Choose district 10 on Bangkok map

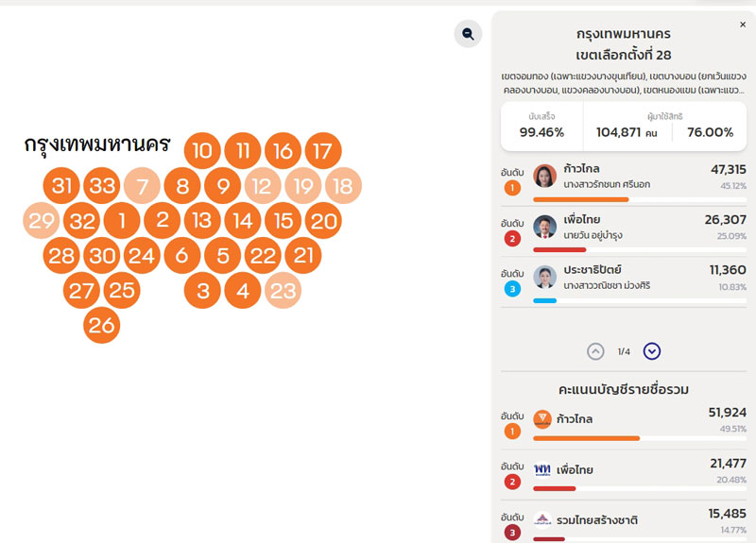[x=202, y=150]
